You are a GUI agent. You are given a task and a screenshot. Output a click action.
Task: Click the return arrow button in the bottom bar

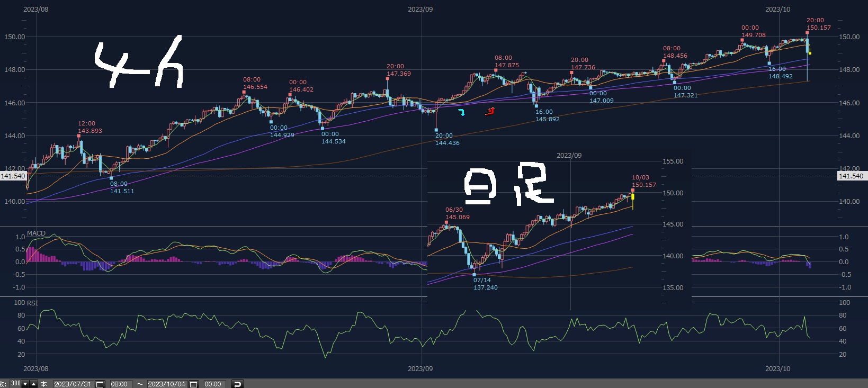[237, 384]
